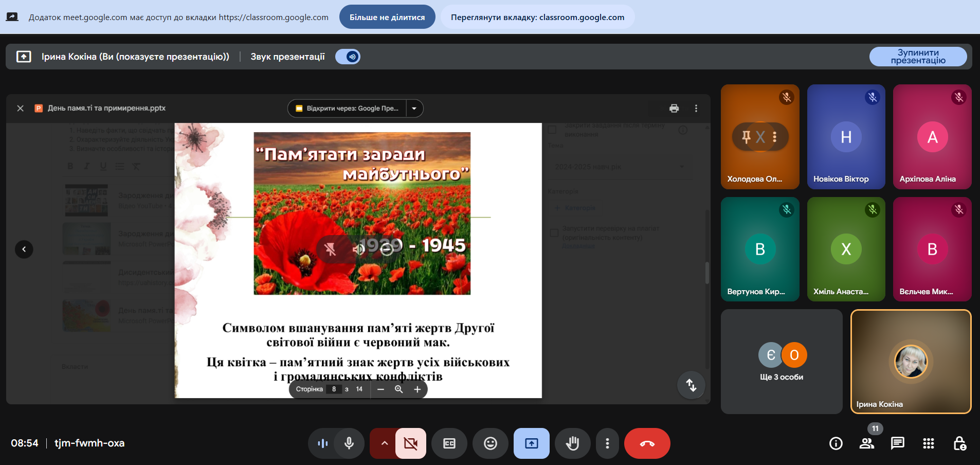Turn on closed captions
This screenshot has width=980, height=465.
(x=449, y=443)
